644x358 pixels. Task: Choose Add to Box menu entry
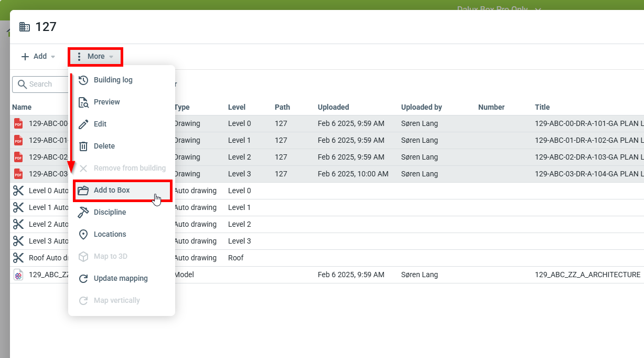pos(112,191)
